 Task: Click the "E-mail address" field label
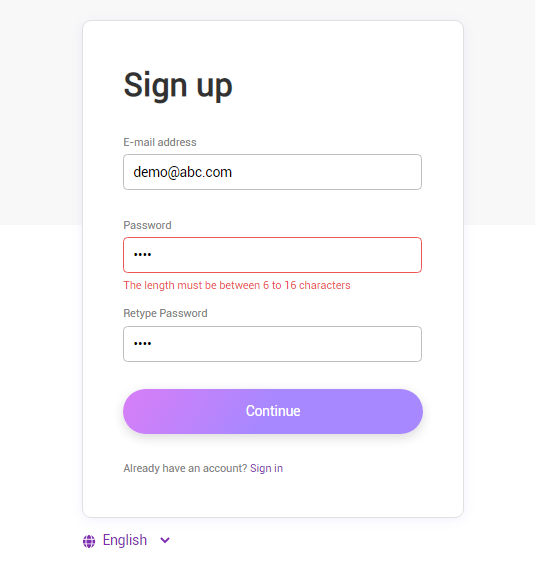(x=160, y=142)
